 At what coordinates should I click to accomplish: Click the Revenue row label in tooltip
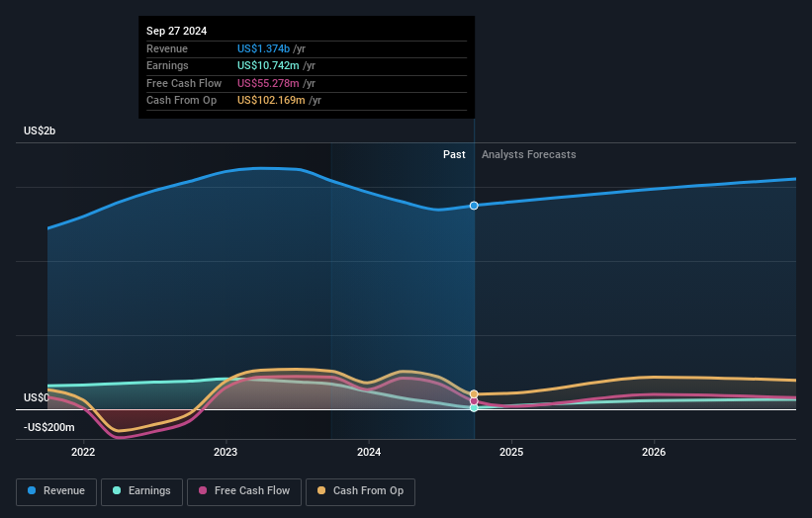pos(167,48)
